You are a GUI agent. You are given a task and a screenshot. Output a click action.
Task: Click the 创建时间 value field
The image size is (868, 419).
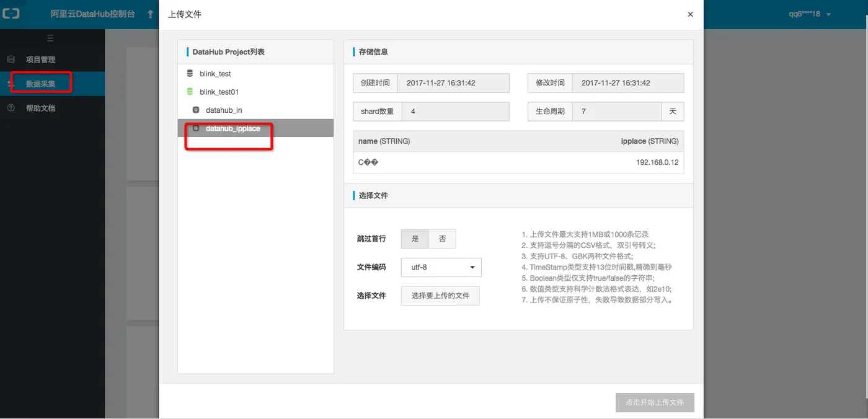pos(453,83)
